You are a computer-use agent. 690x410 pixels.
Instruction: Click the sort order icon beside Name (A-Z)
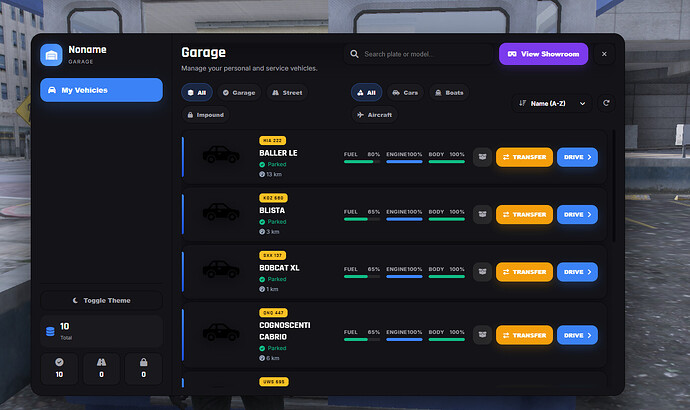pos(522,103)
